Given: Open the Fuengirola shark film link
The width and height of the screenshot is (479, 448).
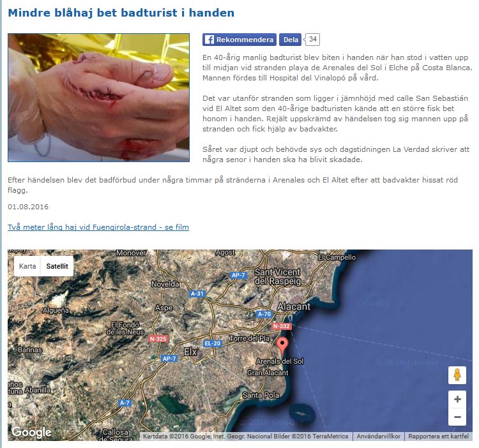Looking at the screenshot, I should coord(98,227).
